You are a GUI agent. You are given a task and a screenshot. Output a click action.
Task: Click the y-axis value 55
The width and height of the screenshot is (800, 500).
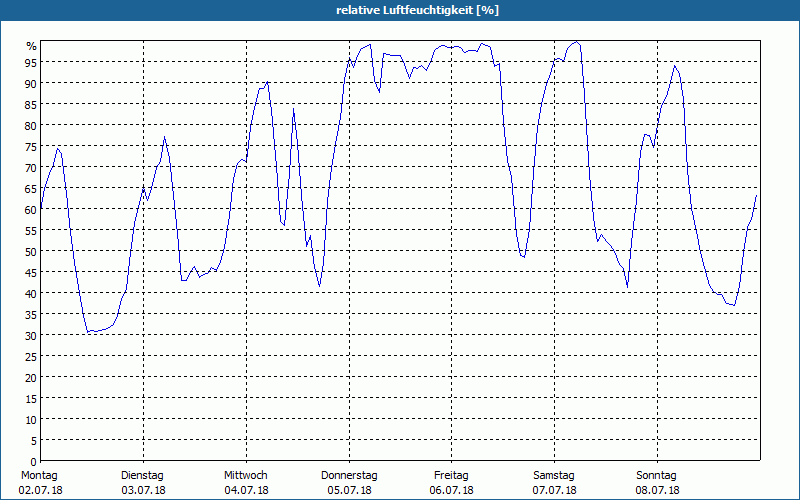(x=31, y=231)
